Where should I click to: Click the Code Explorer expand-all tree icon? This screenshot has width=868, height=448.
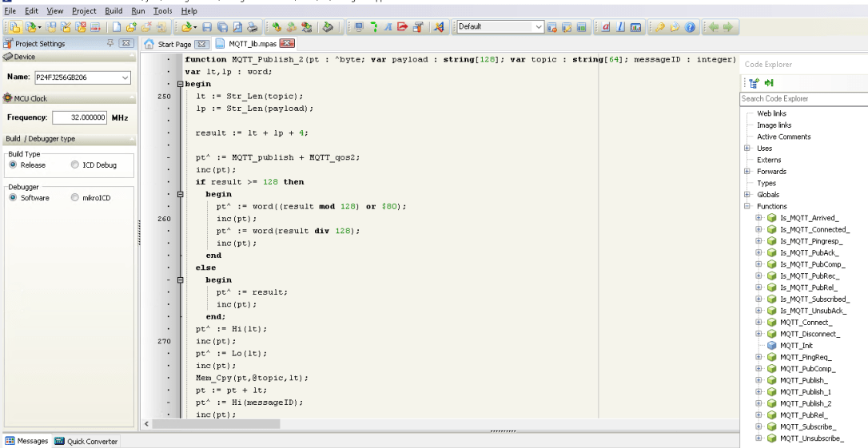click(754, 83)
